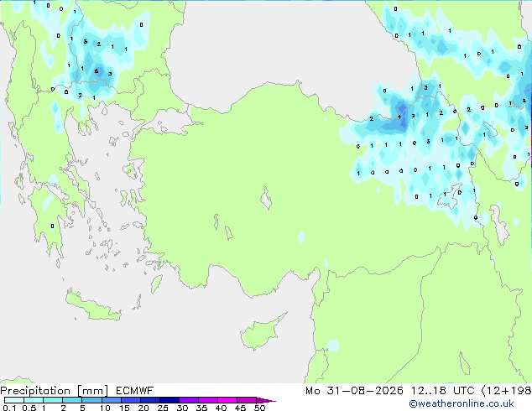
Task: Click the '8' precipitation value on the map
Action: tap(96, 70)
